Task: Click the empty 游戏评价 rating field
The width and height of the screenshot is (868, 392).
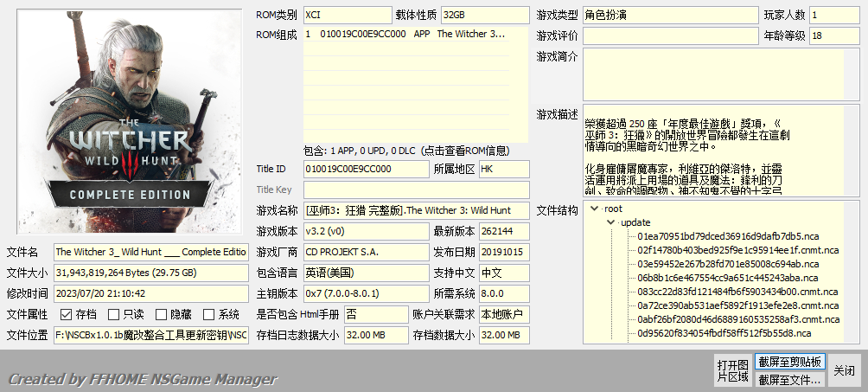Action: click(670, 36)
